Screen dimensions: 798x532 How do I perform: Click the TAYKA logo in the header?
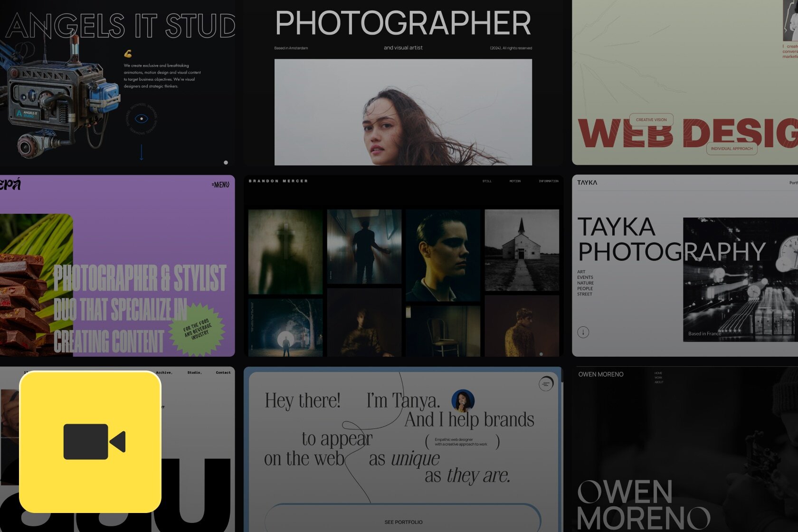pos(587,182)
